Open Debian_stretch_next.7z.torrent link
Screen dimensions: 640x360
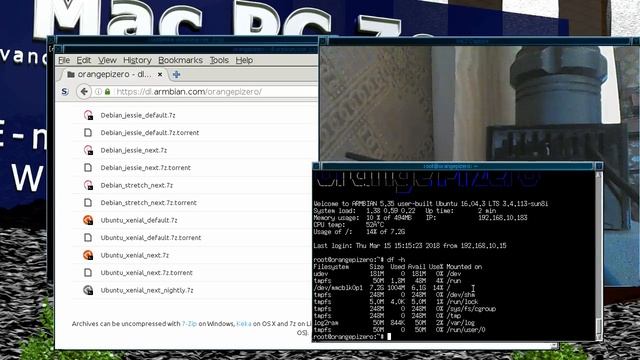149,203
